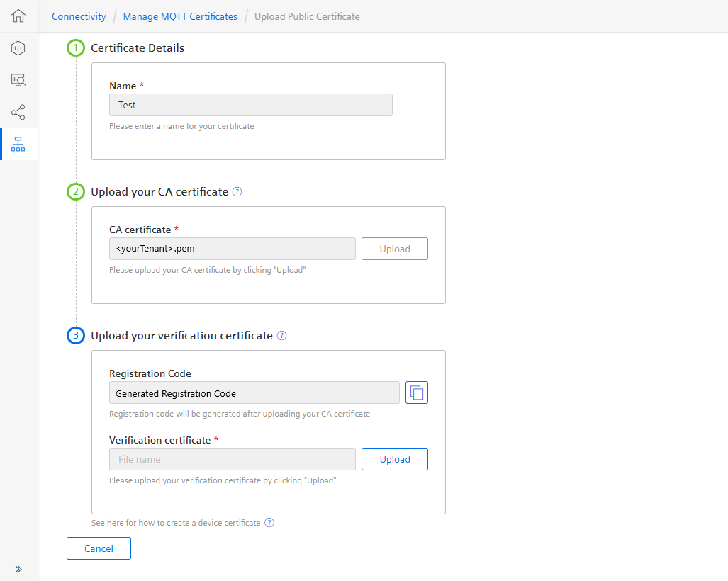Select step 3 circle verification certificate
The width and height of the screenshot is (728, 581).
(x=76, y=336)
